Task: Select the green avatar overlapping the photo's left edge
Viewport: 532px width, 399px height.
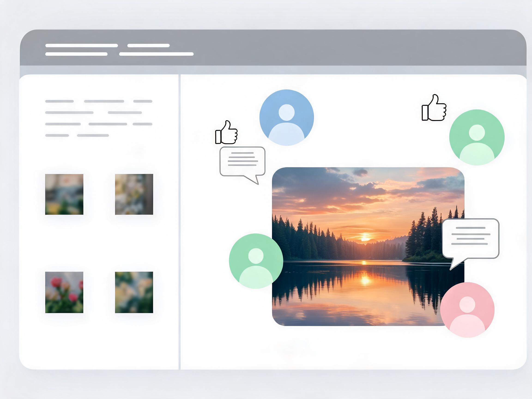Action: pos(256,261)
